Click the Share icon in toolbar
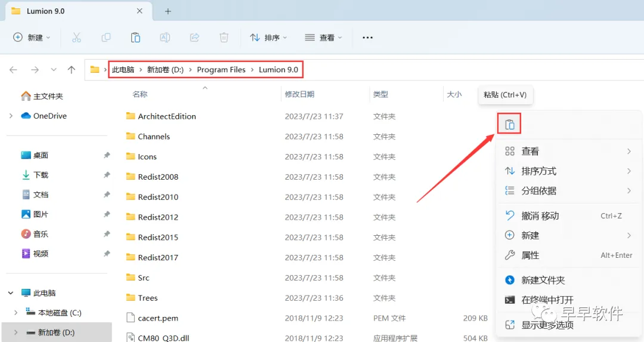The image size is (644, 342). point(194,38)
